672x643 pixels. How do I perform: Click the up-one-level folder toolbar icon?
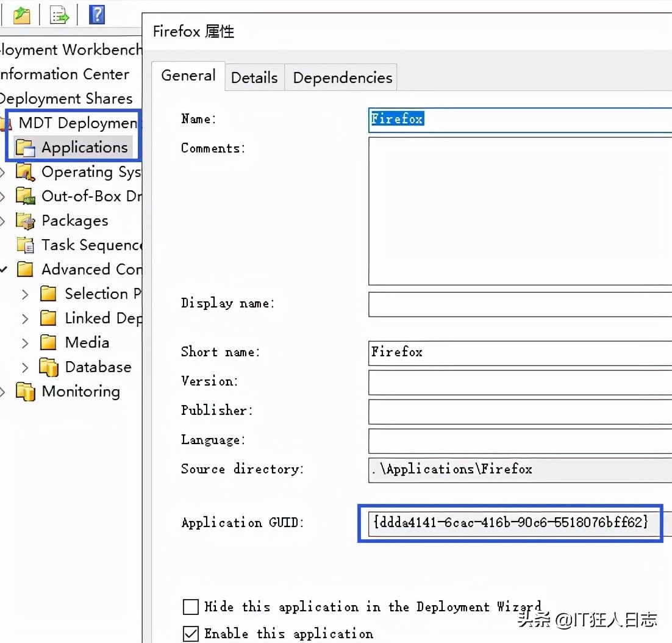tap(21, 15)
